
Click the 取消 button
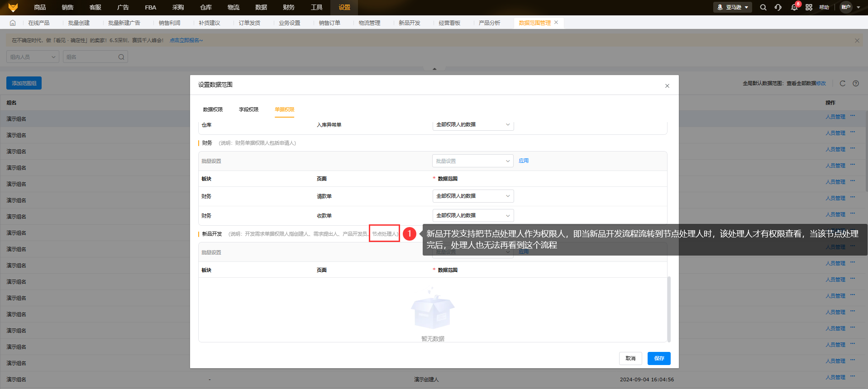(x=630, y=358)
